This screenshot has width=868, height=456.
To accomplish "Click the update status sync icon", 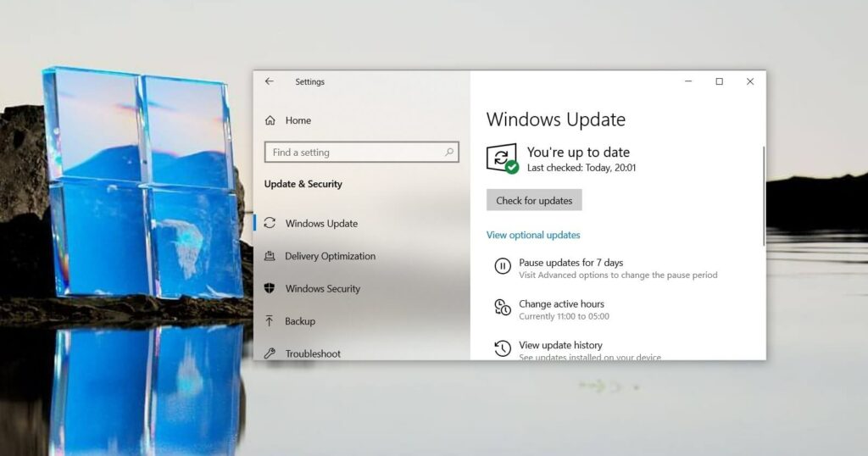I will click(501, 158).
